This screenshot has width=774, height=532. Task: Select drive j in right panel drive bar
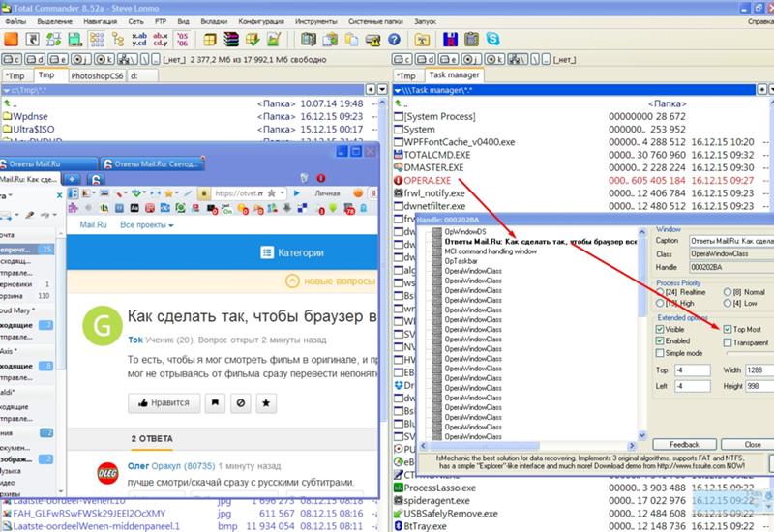pyautogui.click(x=471, y=59)
